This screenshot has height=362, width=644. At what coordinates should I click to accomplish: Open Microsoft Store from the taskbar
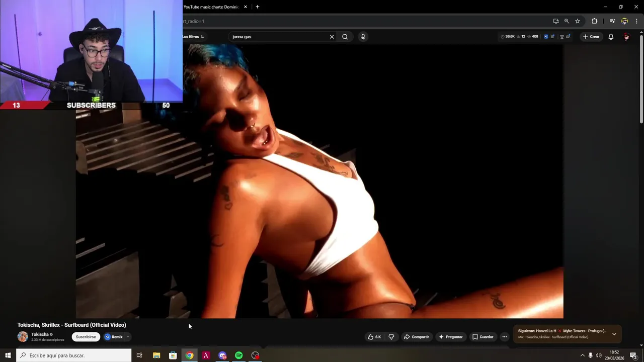click(173, 355)
